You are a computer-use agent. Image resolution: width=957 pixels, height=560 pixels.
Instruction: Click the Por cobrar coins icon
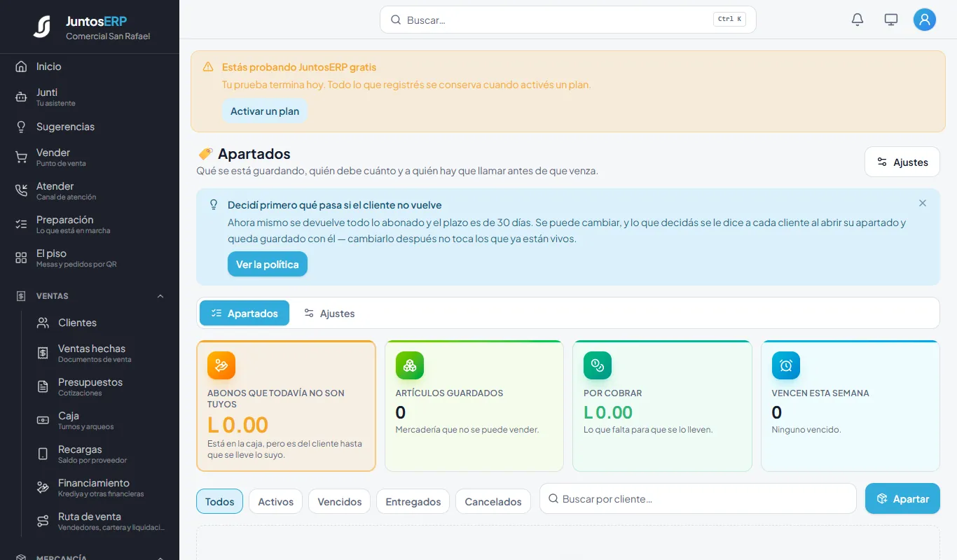pos(598,365)
